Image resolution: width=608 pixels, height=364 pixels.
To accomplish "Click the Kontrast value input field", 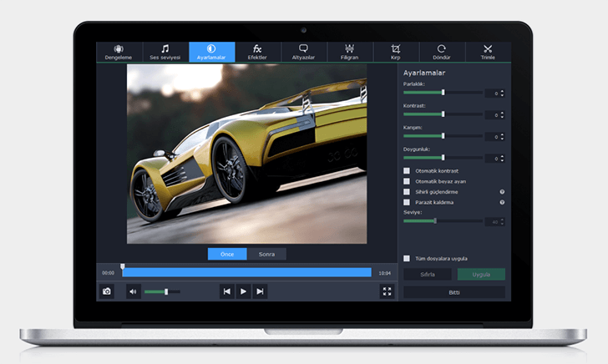I will (x=493, y=114).
